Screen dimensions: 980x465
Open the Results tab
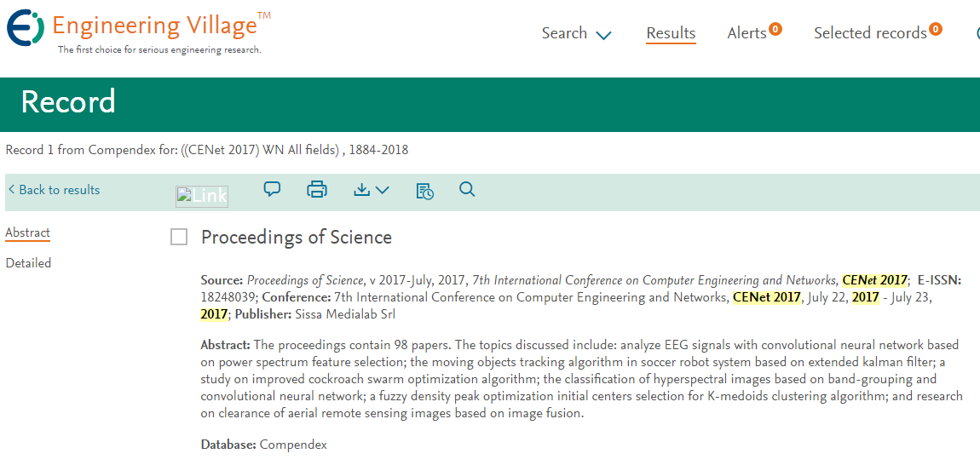671,33
